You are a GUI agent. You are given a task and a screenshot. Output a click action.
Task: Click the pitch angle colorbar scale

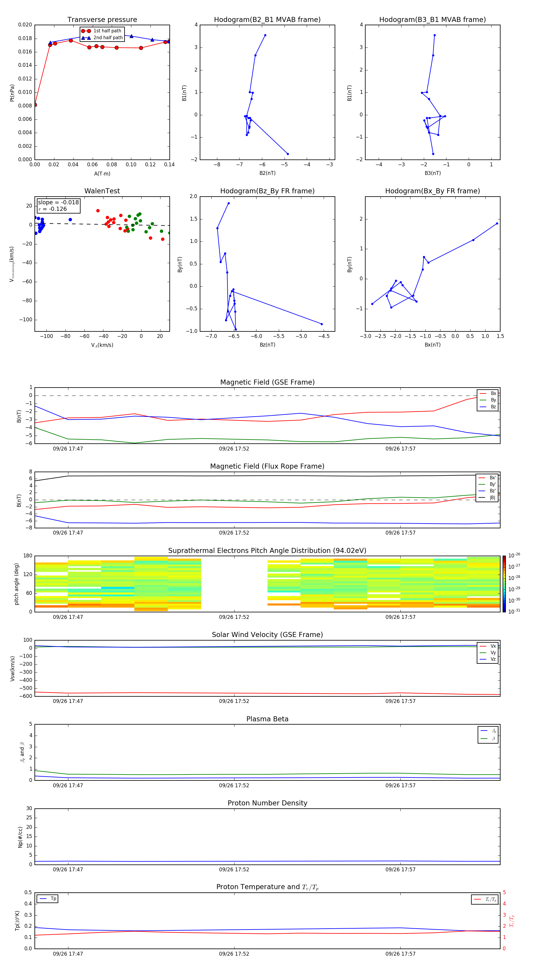tap(504, 584)
